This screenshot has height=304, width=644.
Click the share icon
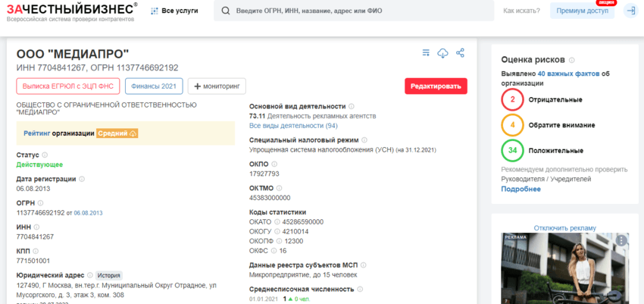461,52
